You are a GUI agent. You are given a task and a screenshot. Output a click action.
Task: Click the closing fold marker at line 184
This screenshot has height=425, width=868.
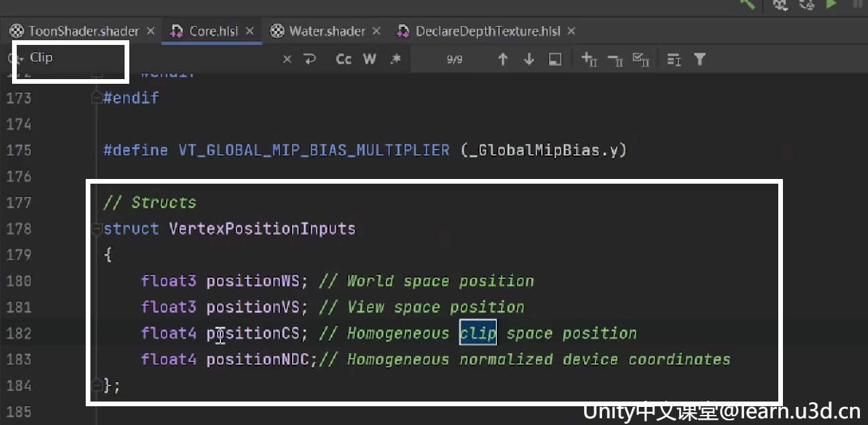pyautogui.click(x=96, y=385)
